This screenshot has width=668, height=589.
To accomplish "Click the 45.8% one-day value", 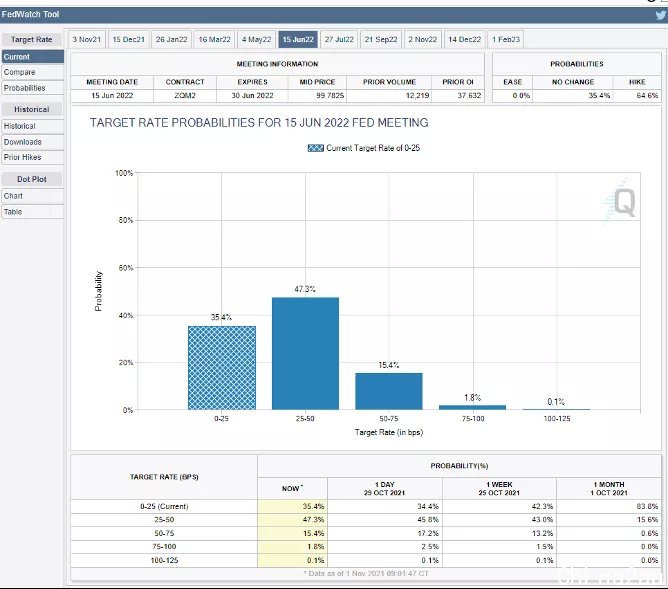I will coord(428,520).
